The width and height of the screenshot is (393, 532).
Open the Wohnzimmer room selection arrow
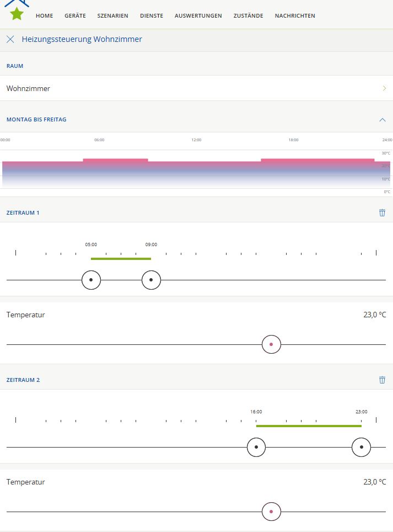(384, 88)
